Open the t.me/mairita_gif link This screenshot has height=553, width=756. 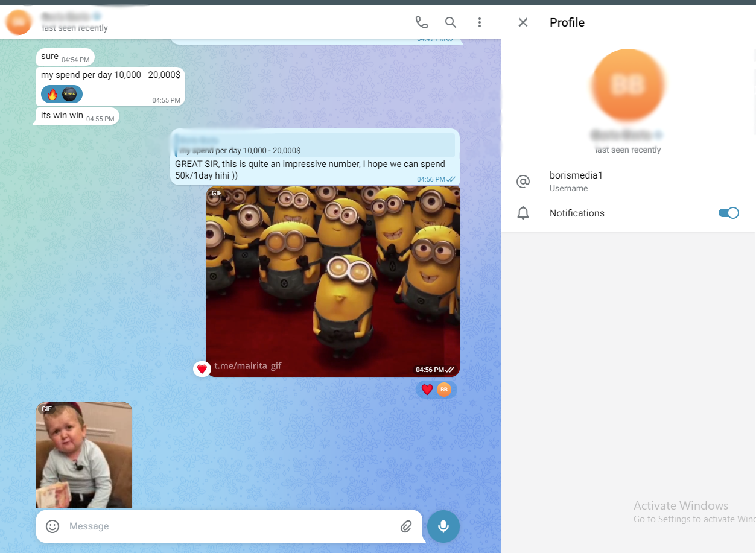click(248, 366)
